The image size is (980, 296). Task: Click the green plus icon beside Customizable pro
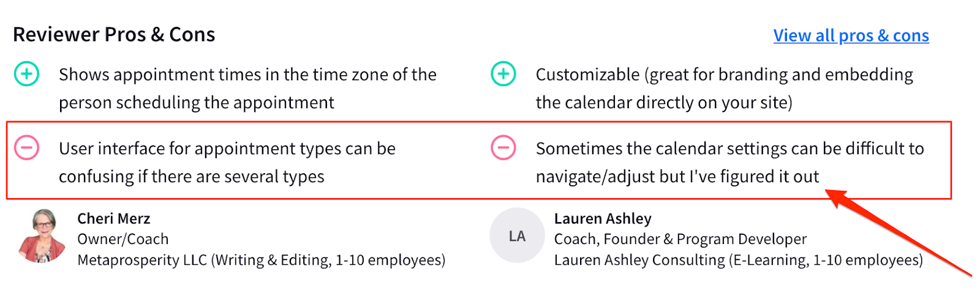tap(503, 75)
